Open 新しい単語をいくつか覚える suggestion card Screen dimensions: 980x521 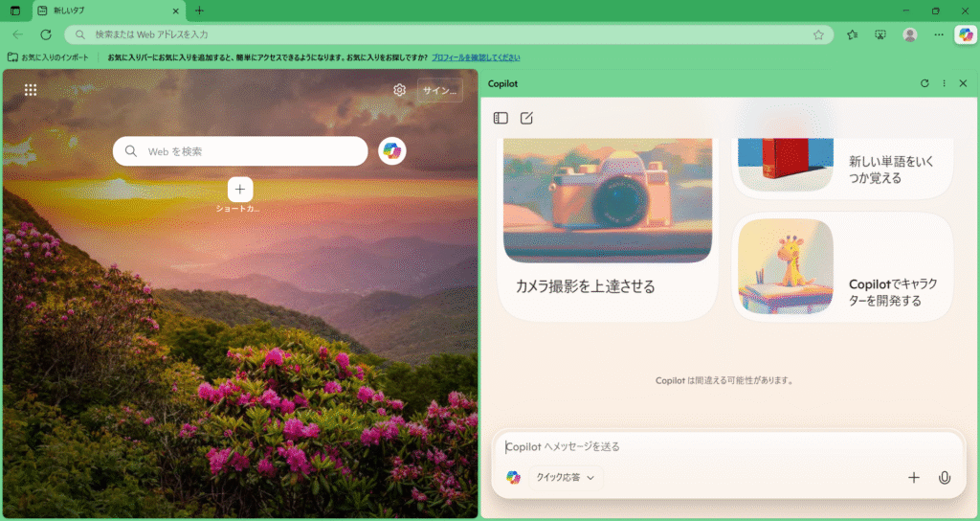click(x=842, y=169)
